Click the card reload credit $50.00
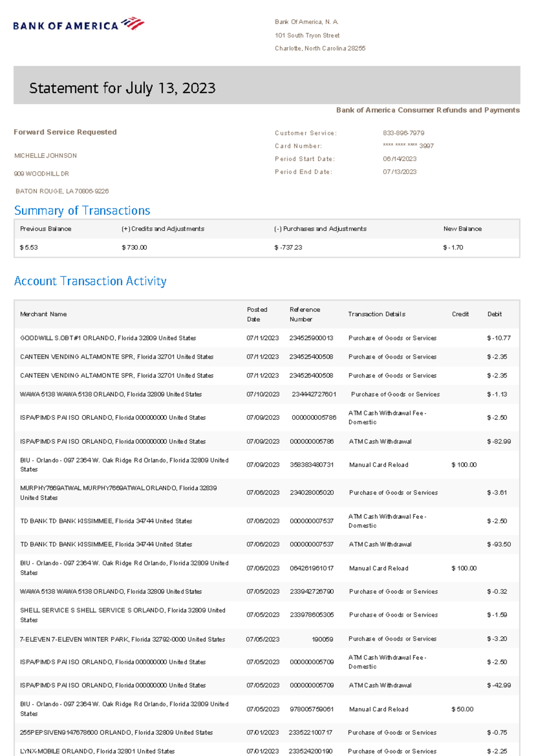534x756 pixels. 462,709
